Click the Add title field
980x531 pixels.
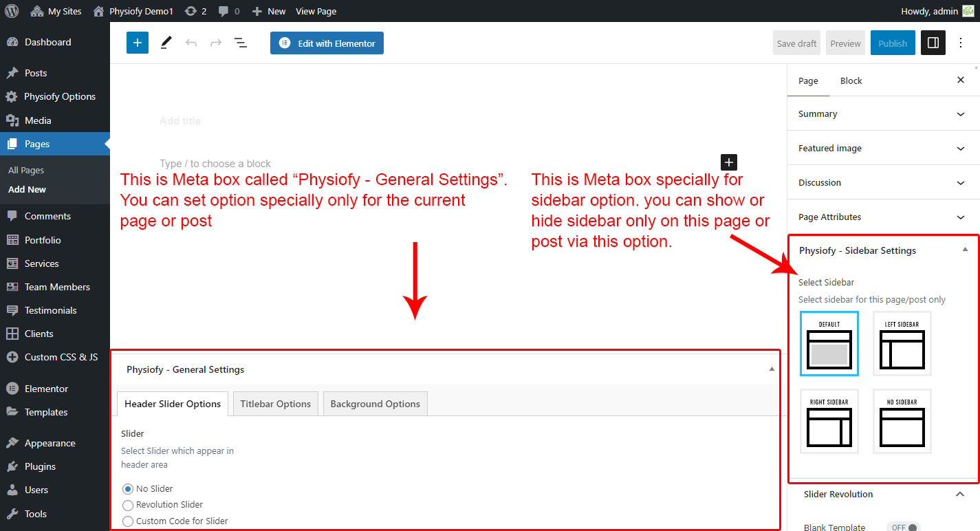click(180, 121)
